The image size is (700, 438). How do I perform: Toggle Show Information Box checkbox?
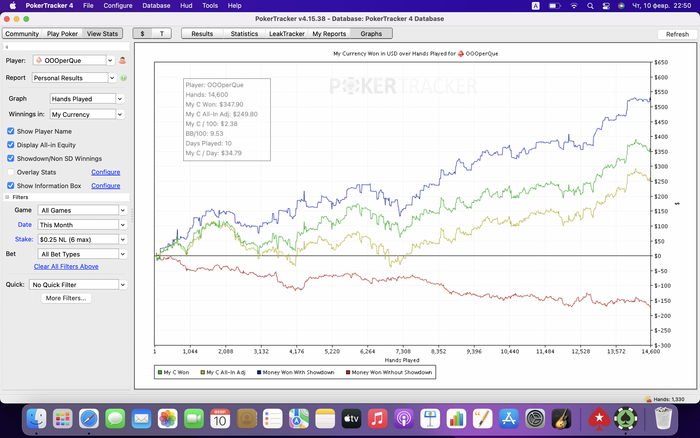click(x=10, y=186)
